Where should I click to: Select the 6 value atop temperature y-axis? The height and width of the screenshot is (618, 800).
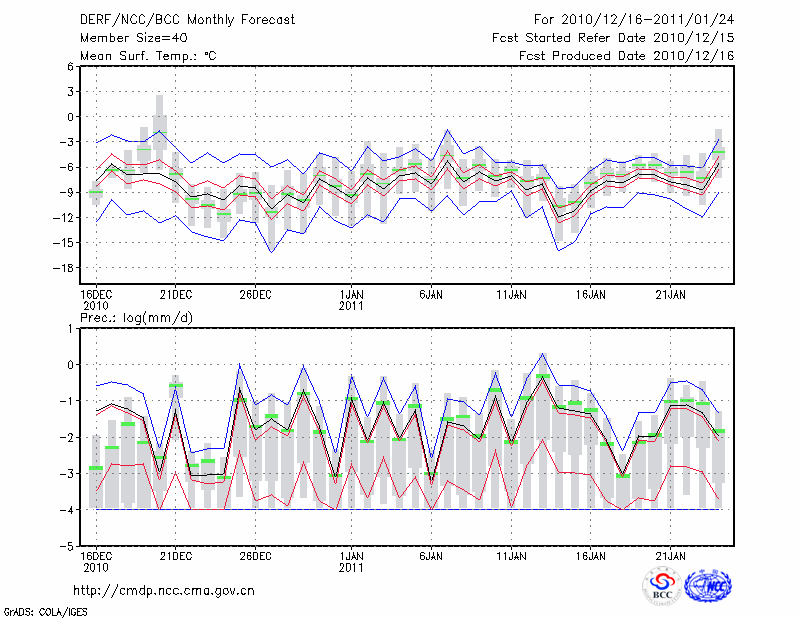[69, 66]
